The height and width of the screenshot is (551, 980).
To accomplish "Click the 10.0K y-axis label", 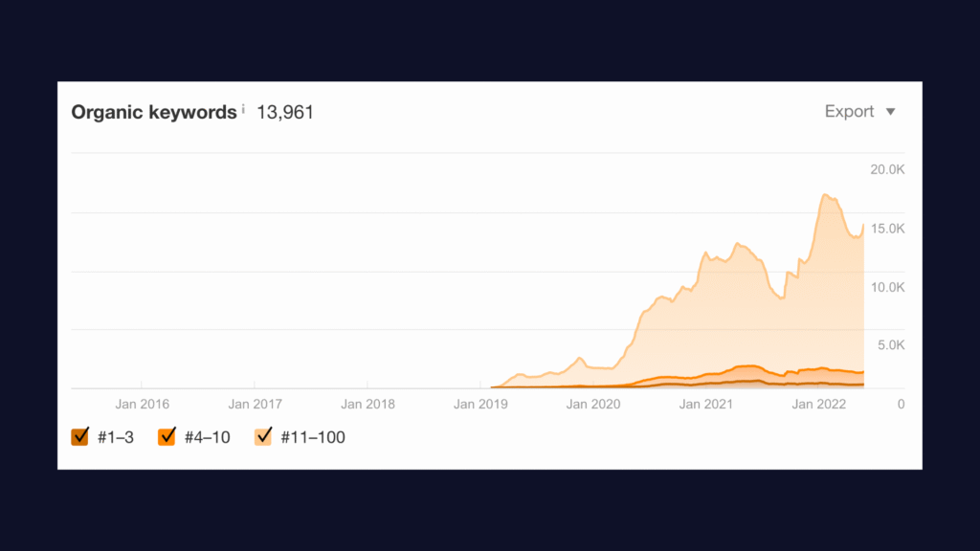I will (x=887, y=287).
